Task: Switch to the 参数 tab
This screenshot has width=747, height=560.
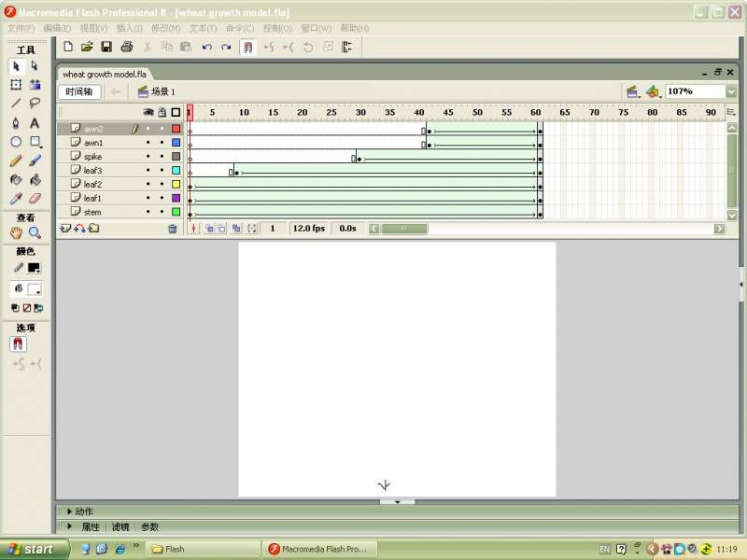Action: (x=149, y=526)
